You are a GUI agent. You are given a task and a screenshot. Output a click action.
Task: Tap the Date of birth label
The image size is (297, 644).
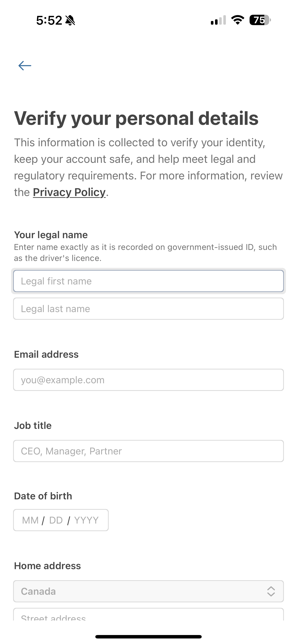tap(43, 496)
